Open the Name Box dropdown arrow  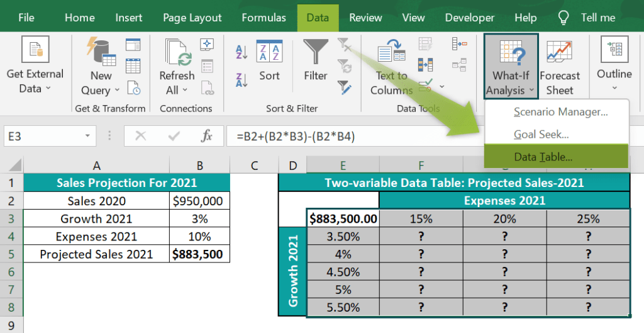coord(87,136)
